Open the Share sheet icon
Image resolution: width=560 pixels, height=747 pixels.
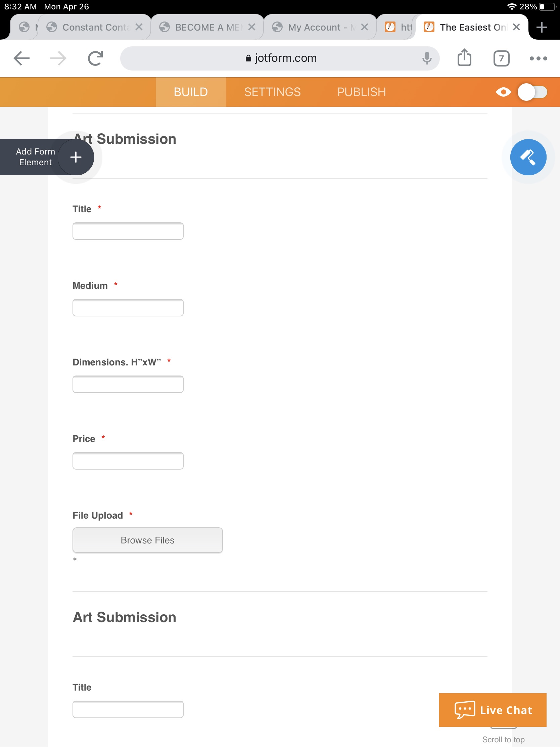(465, 58)
